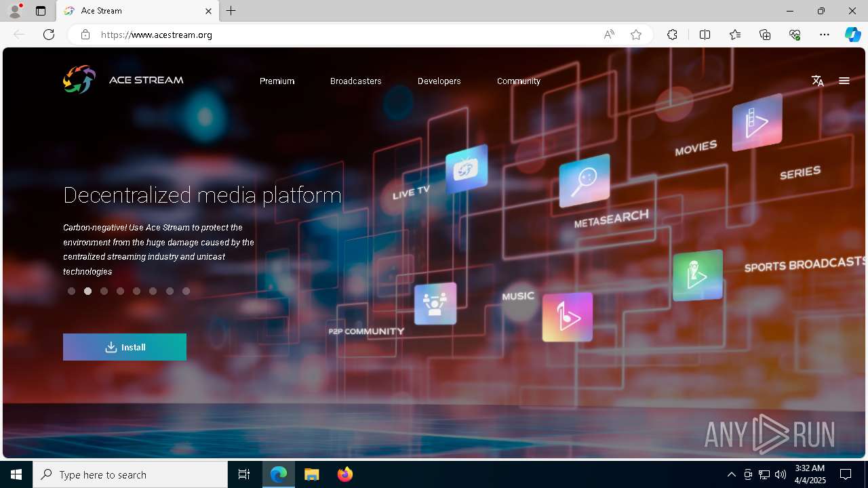868x488 pixels.
Task: Select the eighth slider dot
Action: click(x=186, y=291)
